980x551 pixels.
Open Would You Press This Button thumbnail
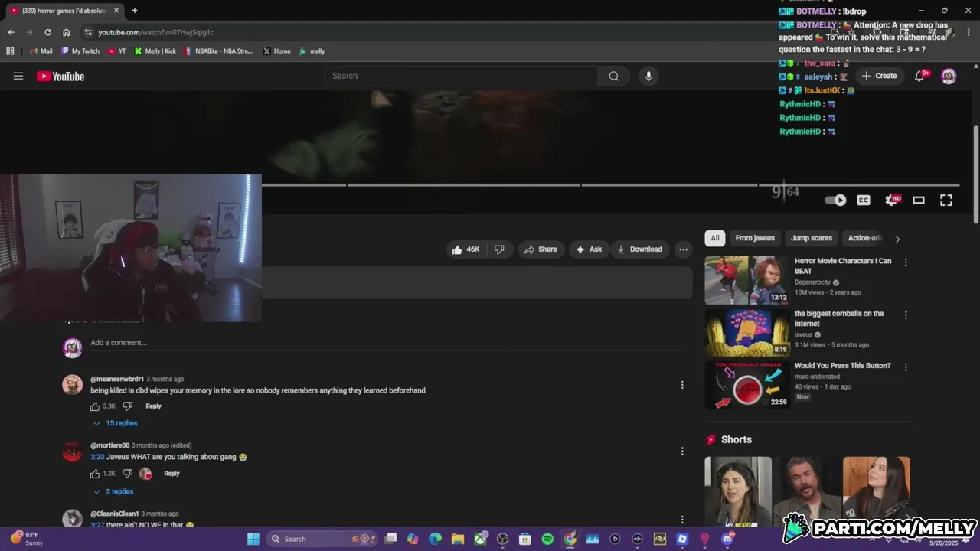click(747, 385)
